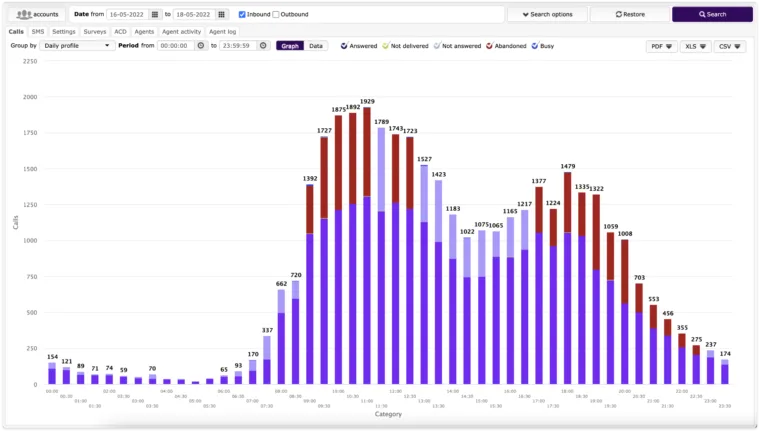
Task: Click the Date to input 18-05-2022
Action: point(194,15)
